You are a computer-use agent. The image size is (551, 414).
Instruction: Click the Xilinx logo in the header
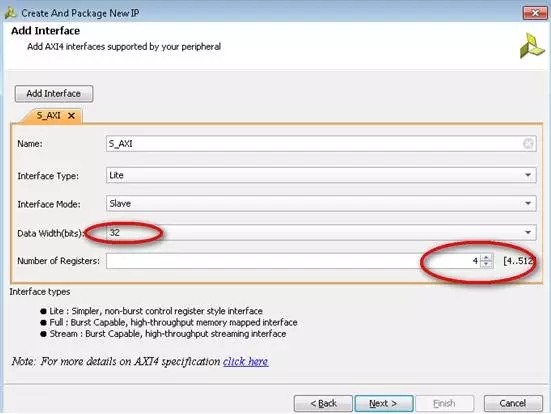tap(532, 46)
